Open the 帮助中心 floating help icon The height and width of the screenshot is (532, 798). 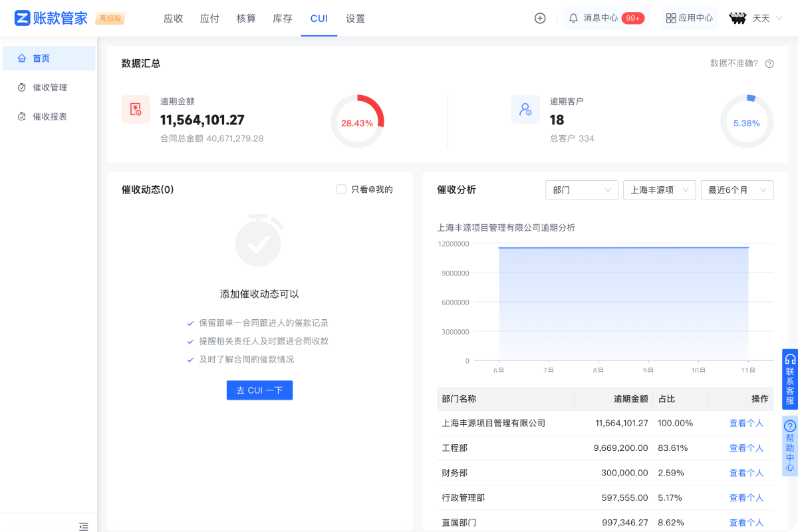tap(790, 426)
